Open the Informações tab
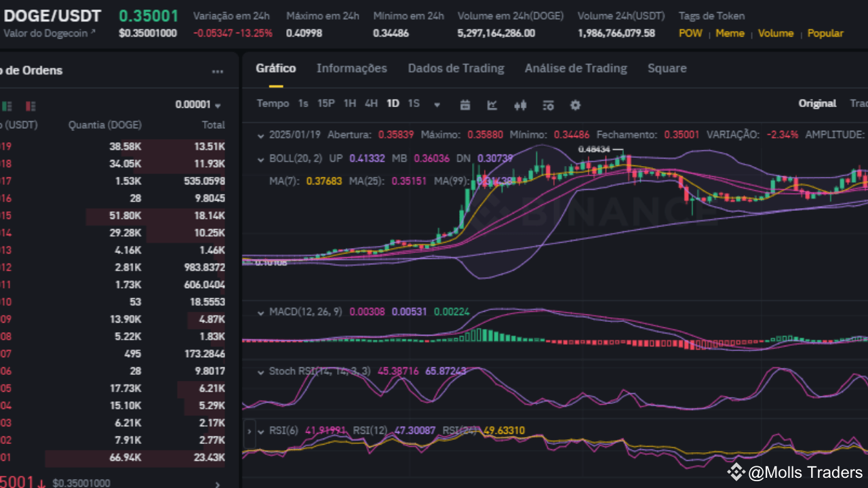The width and height of the screenshot is (868, 488). pyautogui.click(x=351, y=68)
